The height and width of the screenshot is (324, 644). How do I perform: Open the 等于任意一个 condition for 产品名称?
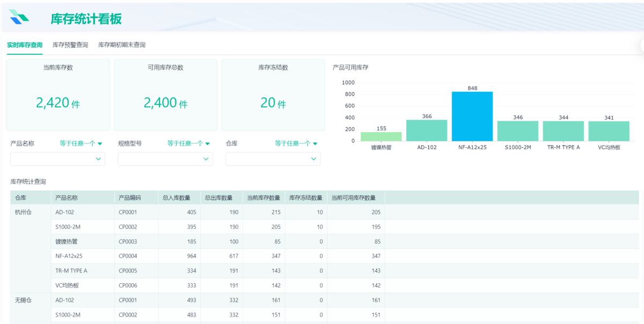pyautogui.click(x=80, y=143)
